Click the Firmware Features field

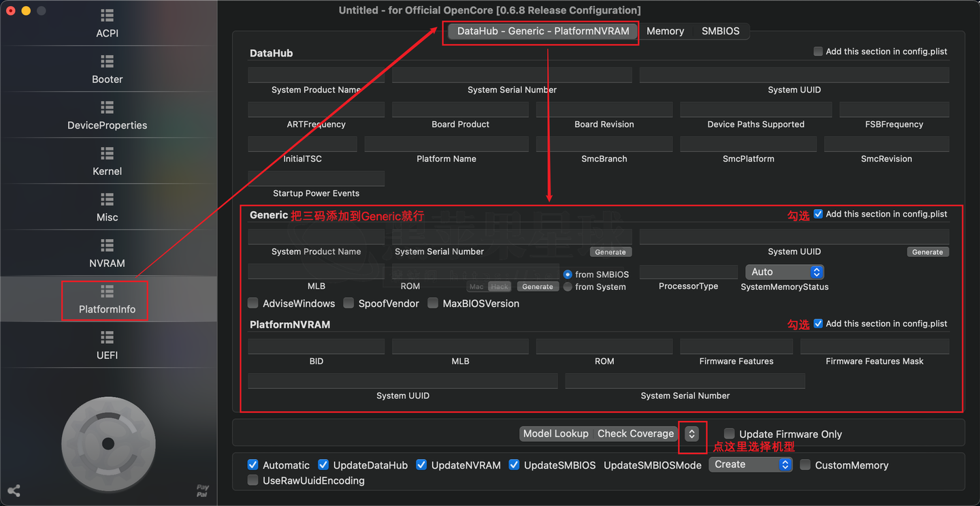pos(736,347)
